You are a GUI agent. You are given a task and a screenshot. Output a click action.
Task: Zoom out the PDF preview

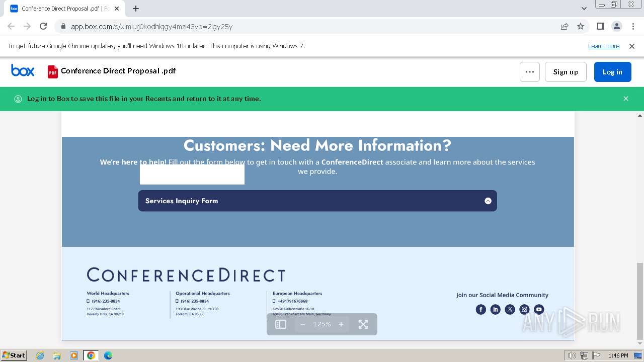coord(302,324)
